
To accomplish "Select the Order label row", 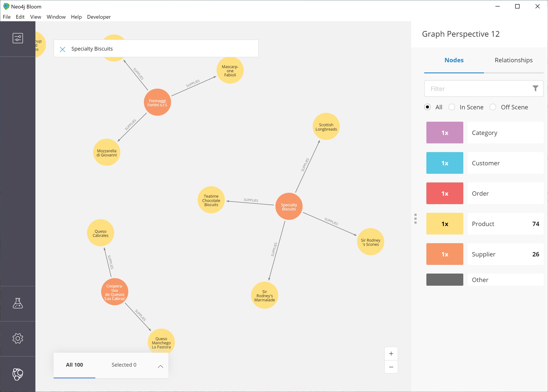I will point(505,193).
